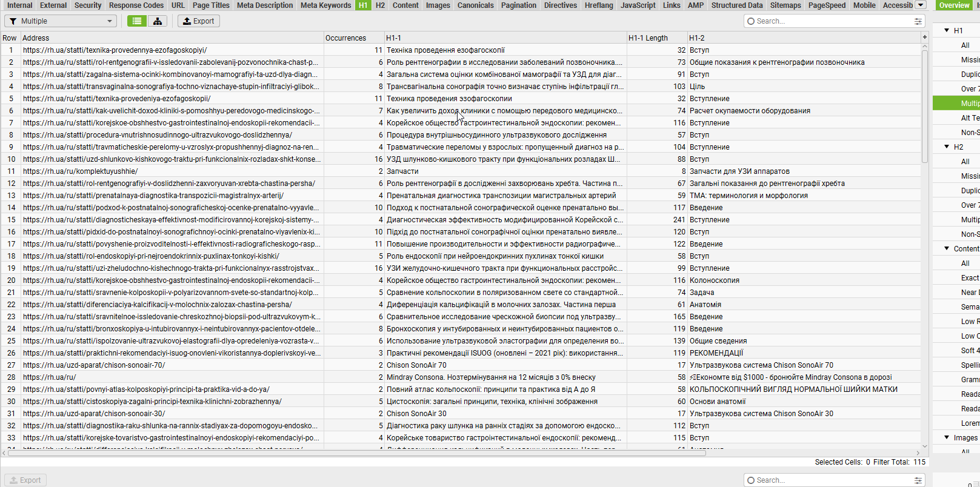Collapse the Images section in the Overview tree
980x487 pixels.
coord(947,437)
